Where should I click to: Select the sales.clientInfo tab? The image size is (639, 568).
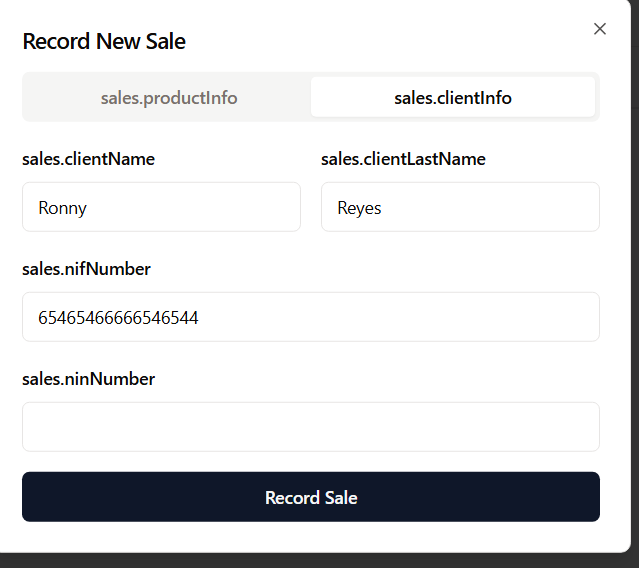click(453, 98)
